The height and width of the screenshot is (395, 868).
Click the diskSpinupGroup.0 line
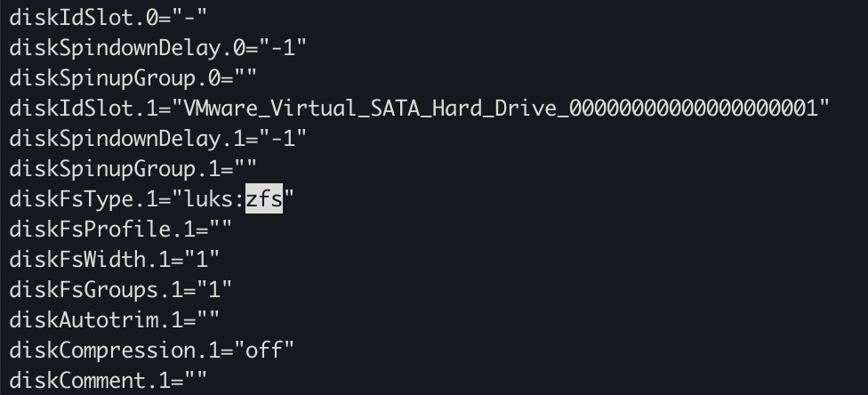click(133, 77)
